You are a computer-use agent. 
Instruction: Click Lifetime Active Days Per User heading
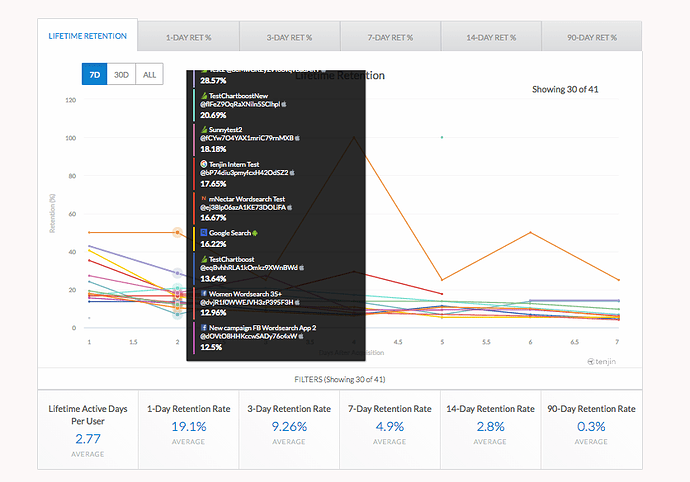pos(88,415)
